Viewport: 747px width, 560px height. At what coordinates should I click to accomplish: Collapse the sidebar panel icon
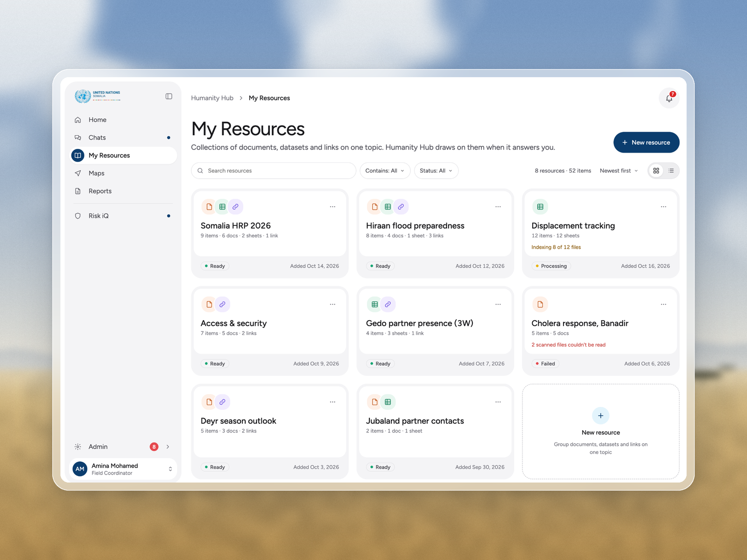coord(169,96)
